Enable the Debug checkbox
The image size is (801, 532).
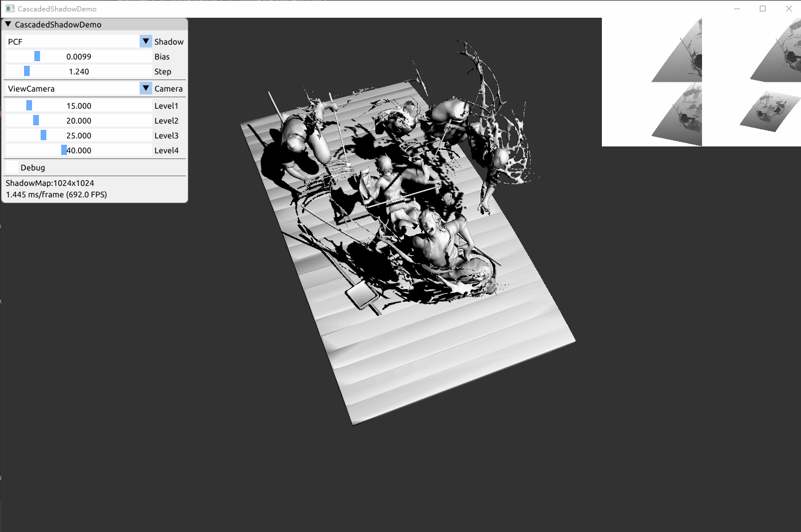(x=12, y=167)
